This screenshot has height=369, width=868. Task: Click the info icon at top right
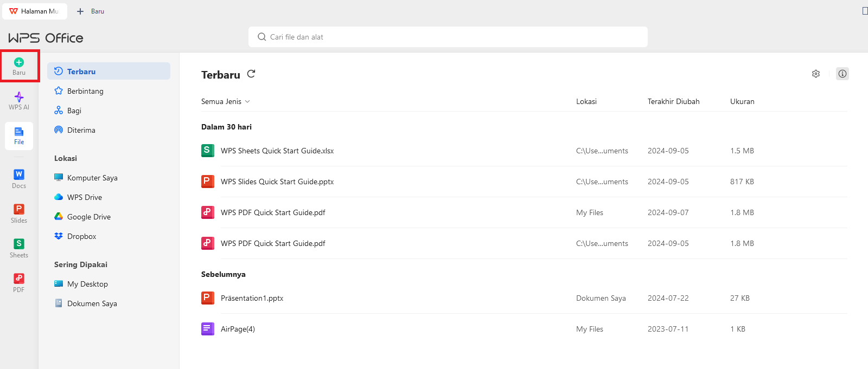843,74
